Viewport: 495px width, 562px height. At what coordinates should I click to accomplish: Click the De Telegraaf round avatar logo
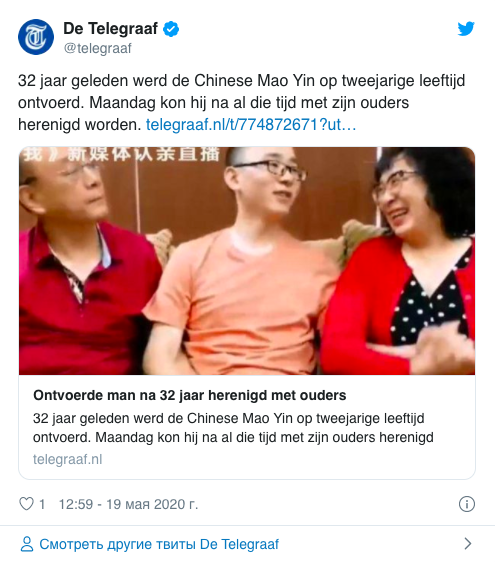[36, 37]
